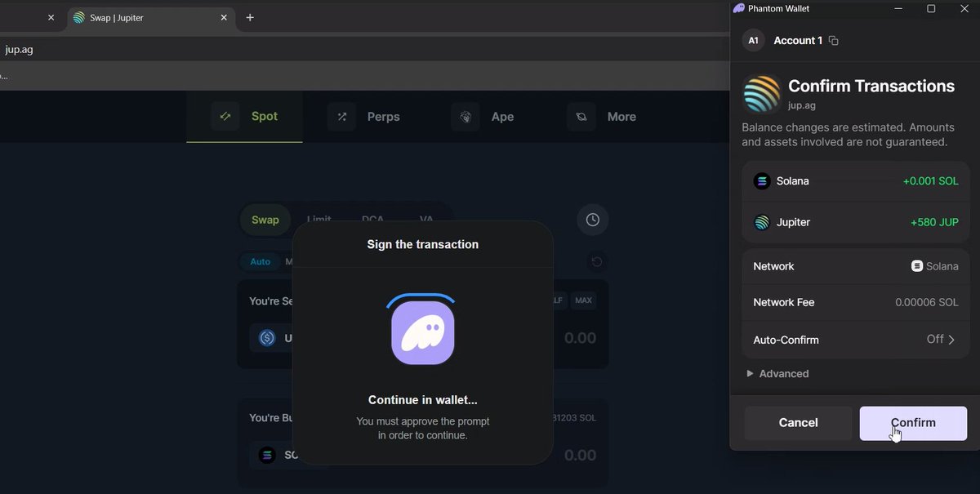Viewport: 980px width, 494px height.
Task: Copy Account 1 address icon
Action: [x=833, y=41]
